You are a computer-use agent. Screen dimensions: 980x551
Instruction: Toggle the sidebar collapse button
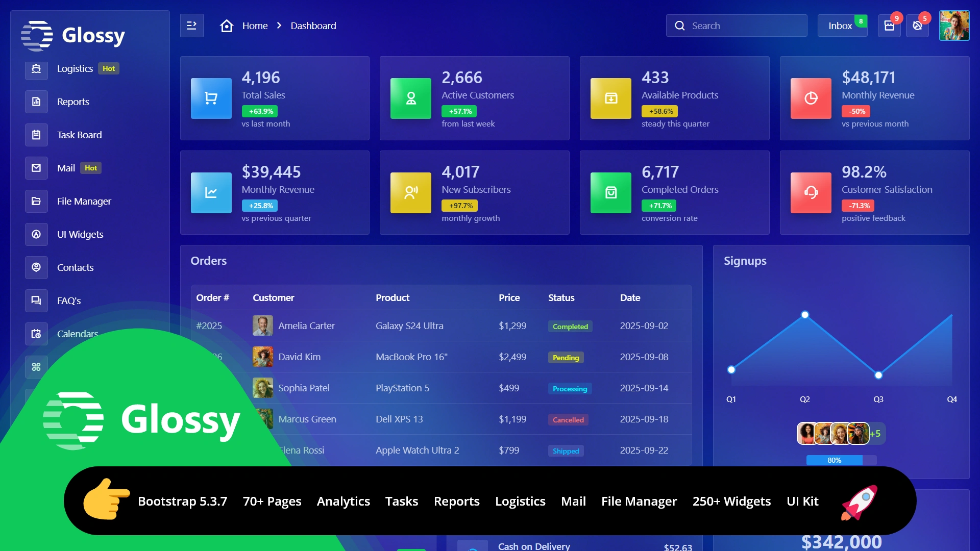[192, 25]
